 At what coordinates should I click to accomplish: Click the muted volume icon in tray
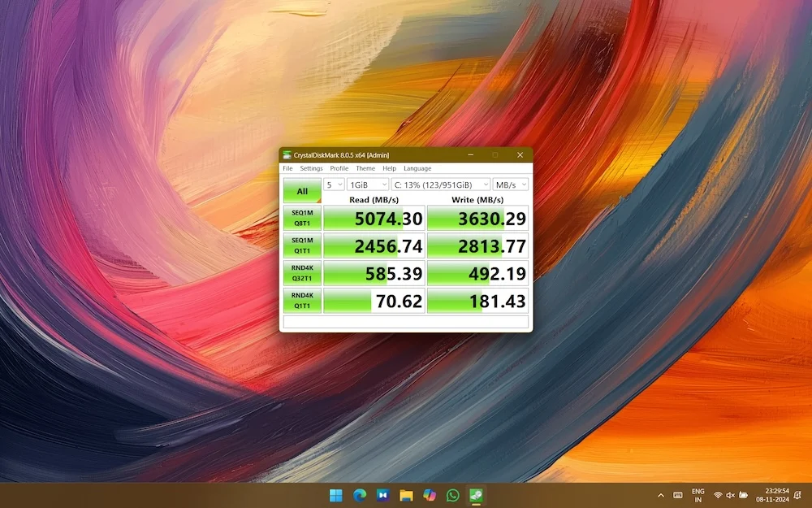(x=730, y=495)
